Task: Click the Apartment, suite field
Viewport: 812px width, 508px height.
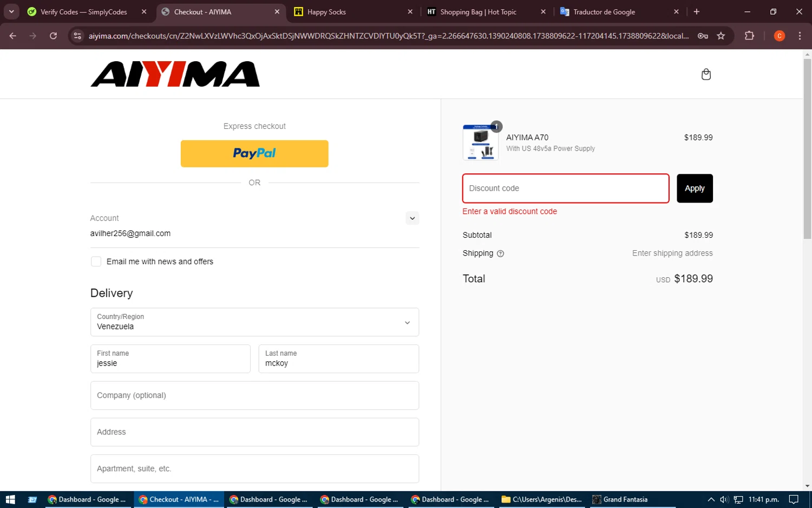Action: [x=254, y=468]
